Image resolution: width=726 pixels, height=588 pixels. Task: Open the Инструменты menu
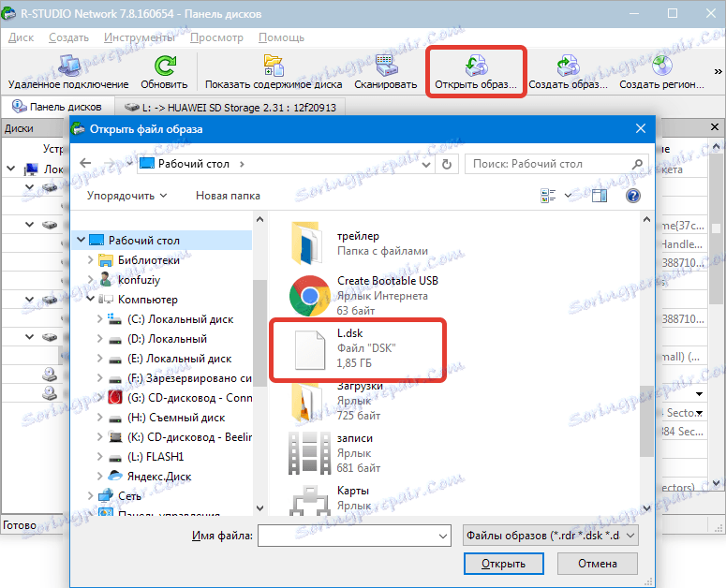click(140, 37)
